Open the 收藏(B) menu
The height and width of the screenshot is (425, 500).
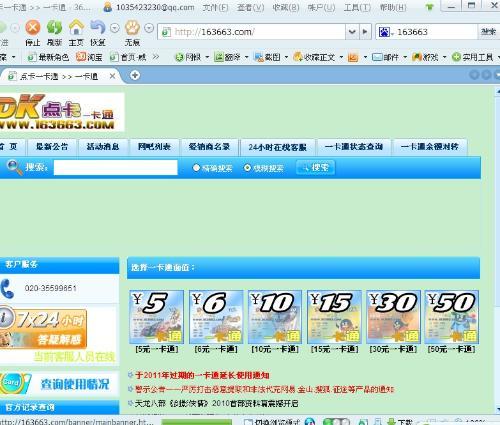click(286, 7)
